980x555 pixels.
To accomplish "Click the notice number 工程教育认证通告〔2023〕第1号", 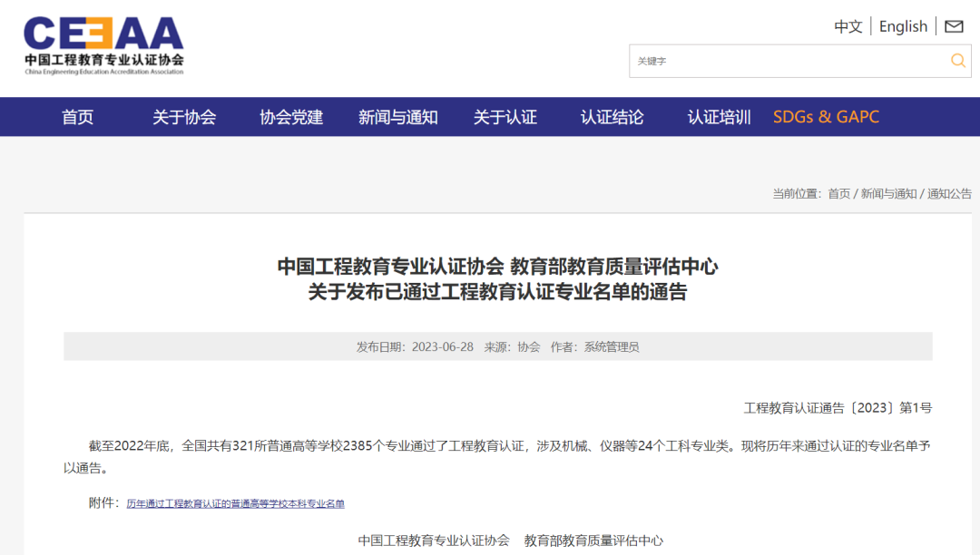I will click(x=838, y=408).
